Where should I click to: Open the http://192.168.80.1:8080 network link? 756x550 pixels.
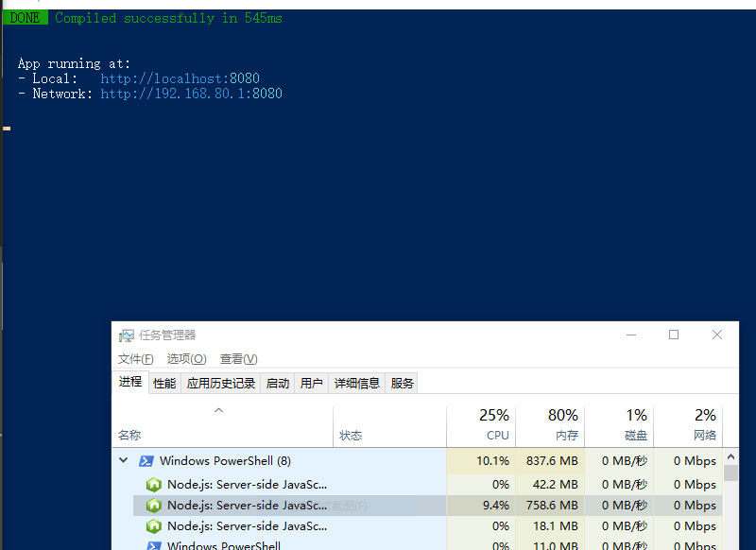point(192,94)
